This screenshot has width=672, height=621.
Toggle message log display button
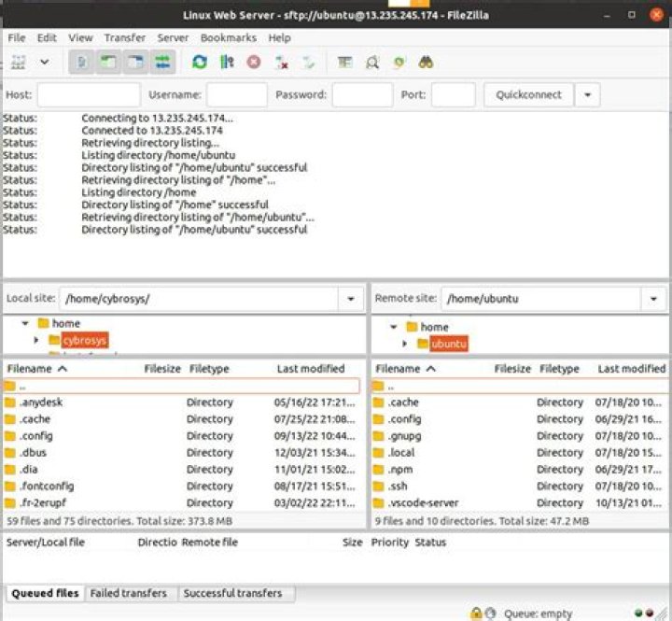pyautogui.click(x=81, y=63)
